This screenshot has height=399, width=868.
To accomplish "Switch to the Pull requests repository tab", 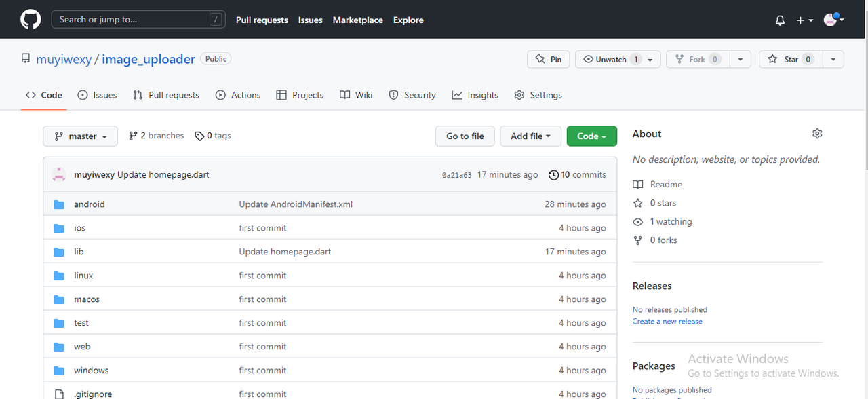I will (166, 95).
